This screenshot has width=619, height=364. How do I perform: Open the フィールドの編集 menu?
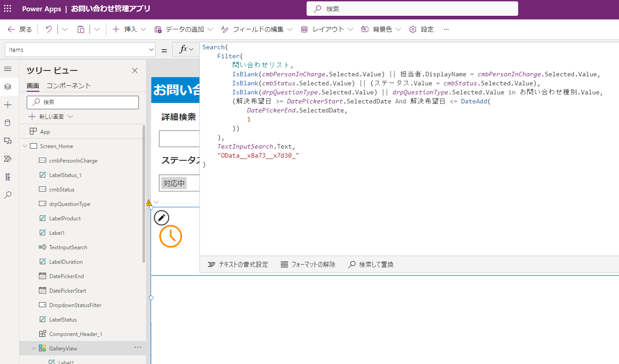coord(257,29)
